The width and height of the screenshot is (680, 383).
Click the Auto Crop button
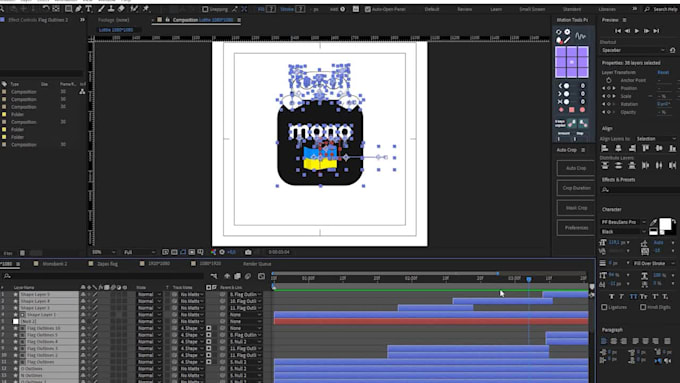(576, 168)
